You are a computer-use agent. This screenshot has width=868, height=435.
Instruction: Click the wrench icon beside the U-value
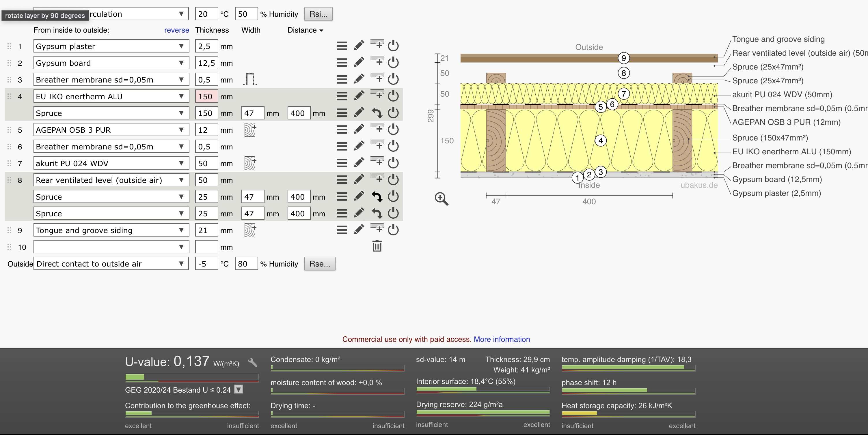click(252, 362)
